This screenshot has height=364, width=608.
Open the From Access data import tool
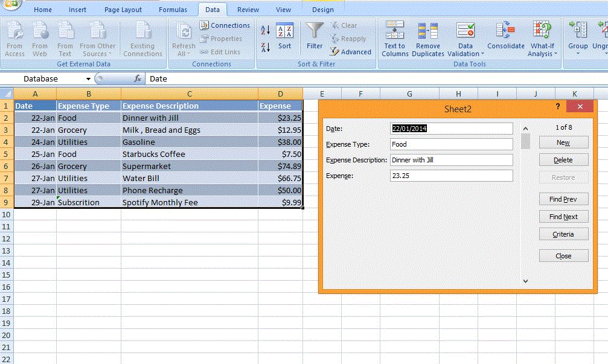[x=14, y=36]
